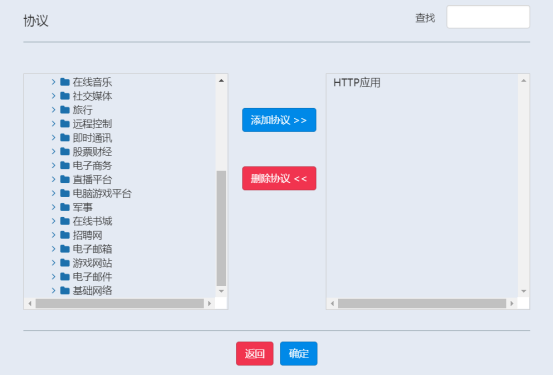Click the 电子邮件 folder icon

coord(65,277)
